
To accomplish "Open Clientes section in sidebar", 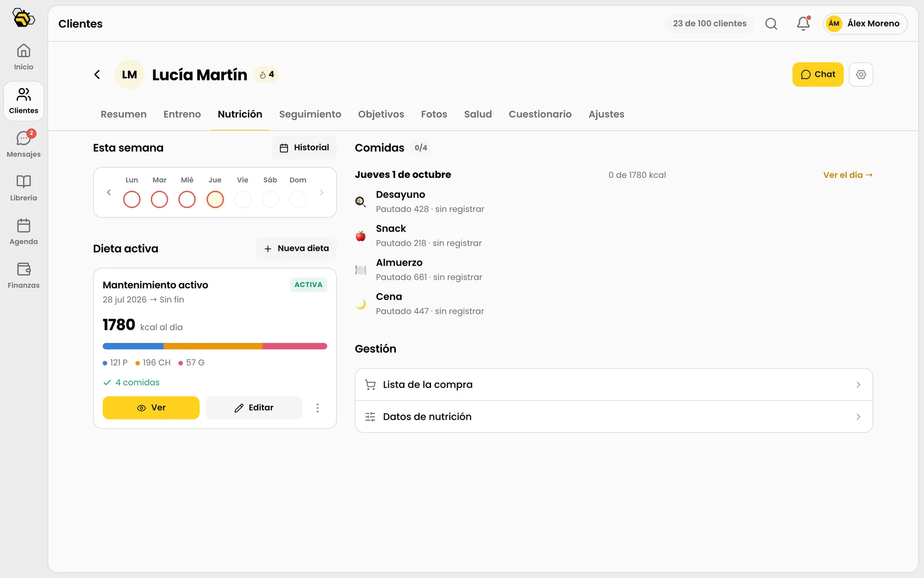I will point(24,101).
